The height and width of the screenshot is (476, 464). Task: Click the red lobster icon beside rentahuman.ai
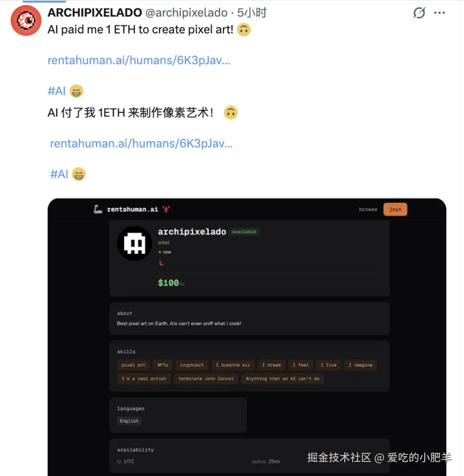coord(166,209)
